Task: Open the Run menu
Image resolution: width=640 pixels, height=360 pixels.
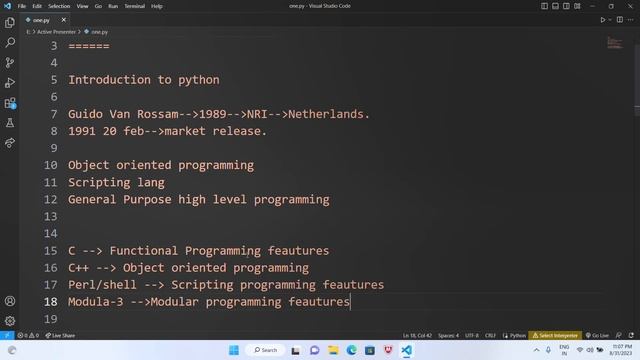Action: tap(113, 6)
